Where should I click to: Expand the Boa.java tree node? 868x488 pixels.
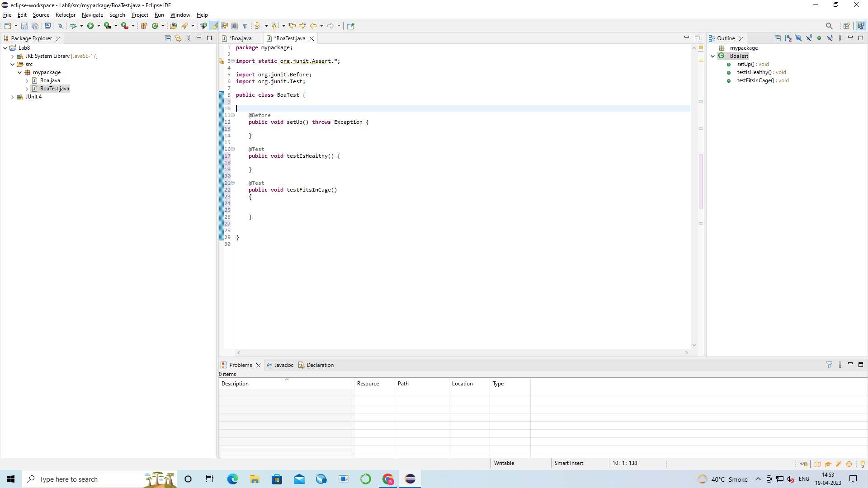tap(27, 81)
